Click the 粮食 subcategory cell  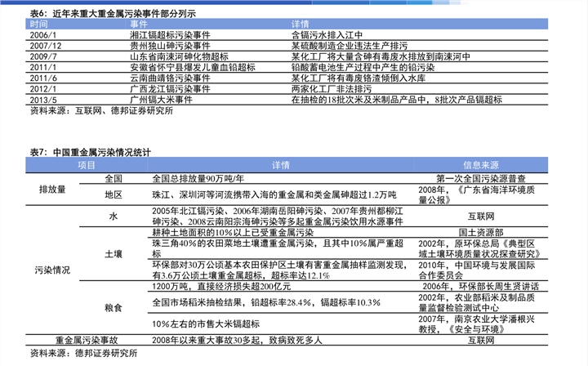(114, 308)
